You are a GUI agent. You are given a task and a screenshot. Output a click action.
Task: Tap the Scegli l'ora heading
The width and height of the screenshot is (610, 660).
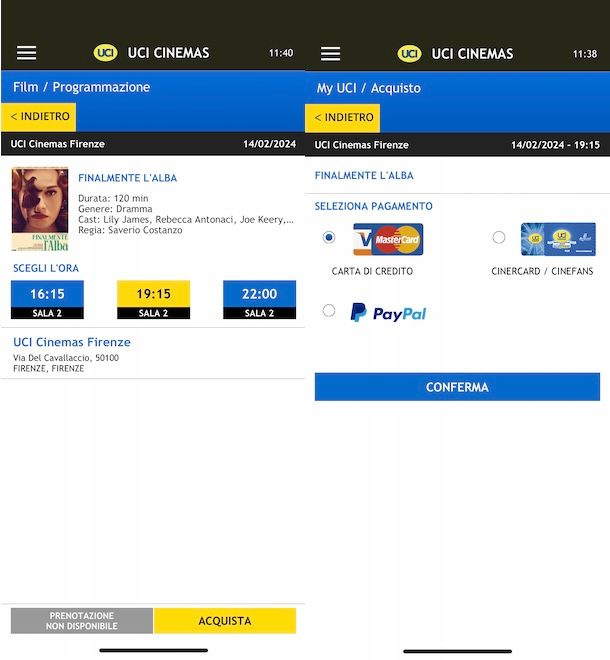click(46, 268)
